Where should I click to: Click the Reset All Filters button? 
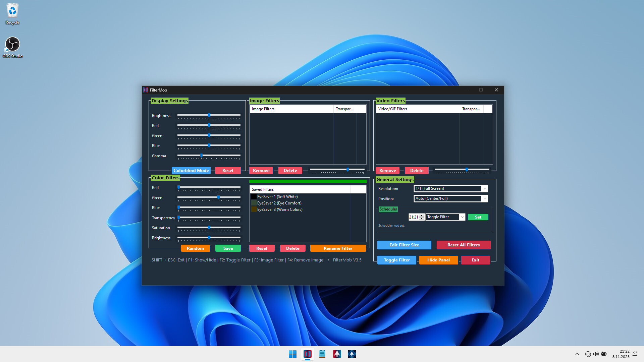463,245
